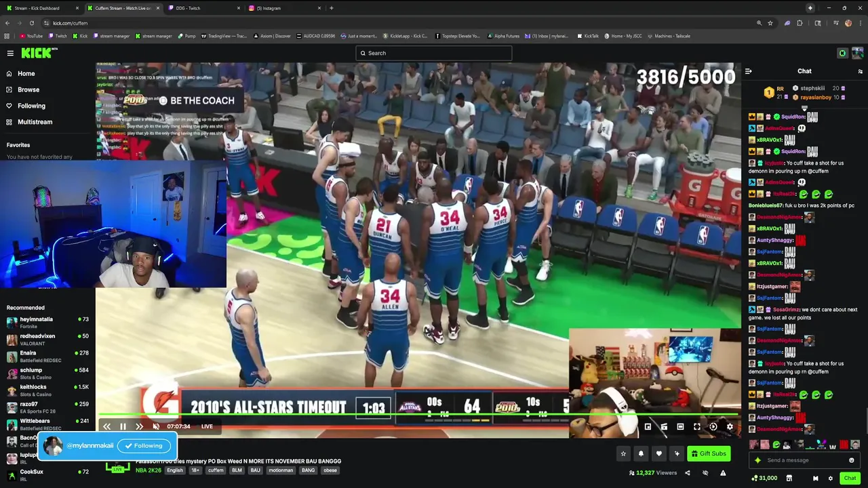Click Following button on mylannmakaii card

[x=143, y=446]
